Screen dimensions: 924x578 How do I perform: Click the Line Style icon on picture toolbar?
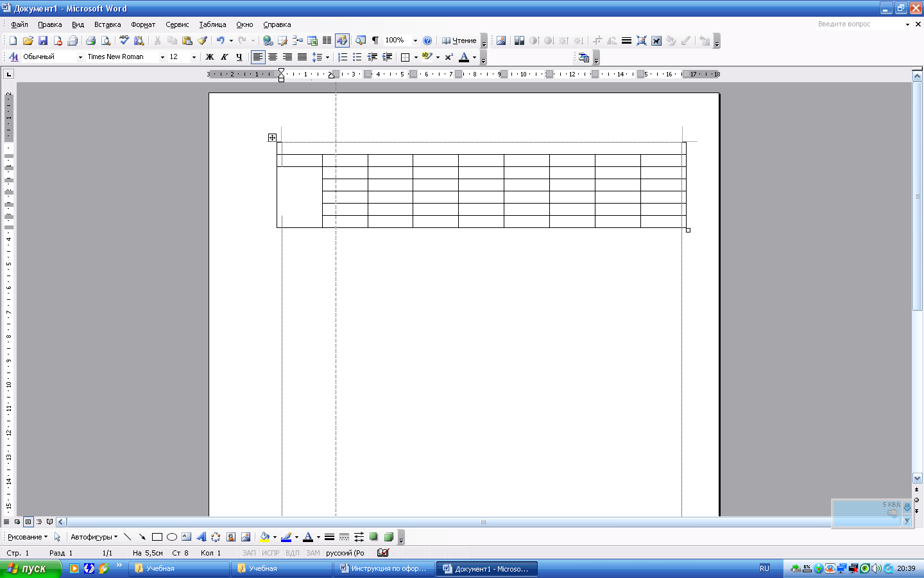[626, 40]
